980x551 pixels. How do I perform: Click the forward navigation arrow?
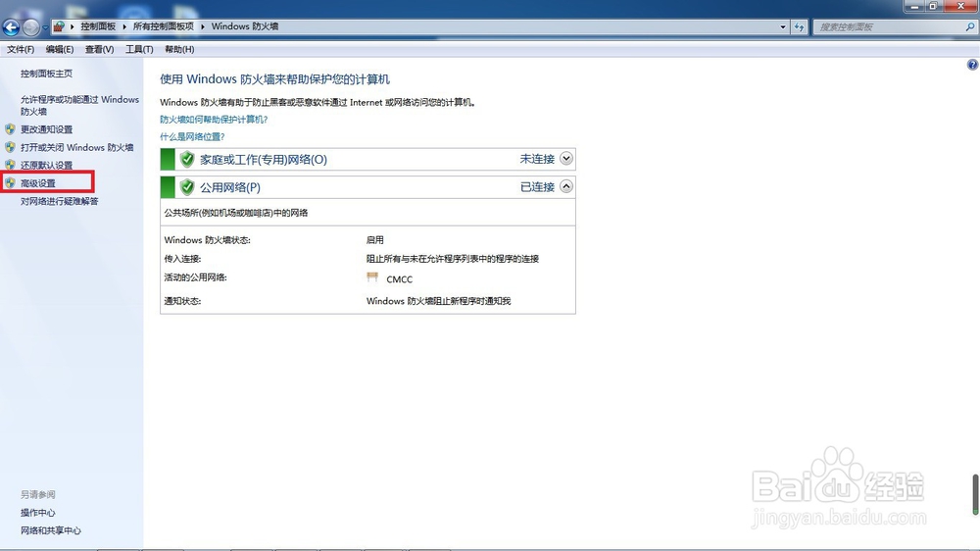coord(30,26)
